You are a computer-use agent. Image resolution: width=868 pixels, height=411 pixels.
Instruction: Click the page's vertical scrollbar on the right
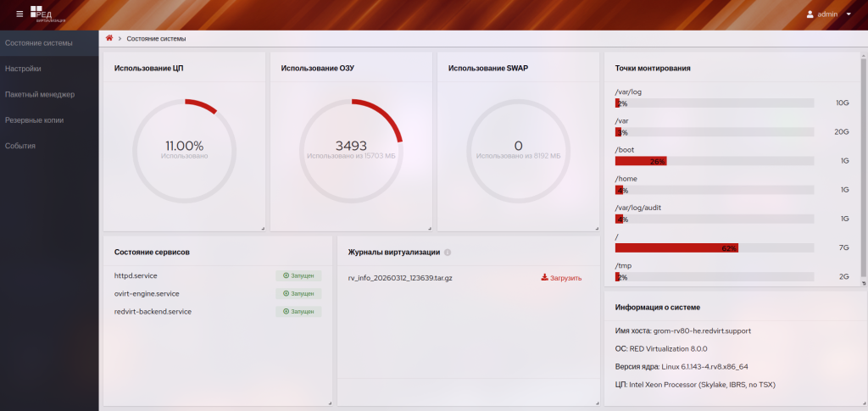pos(864,169)
